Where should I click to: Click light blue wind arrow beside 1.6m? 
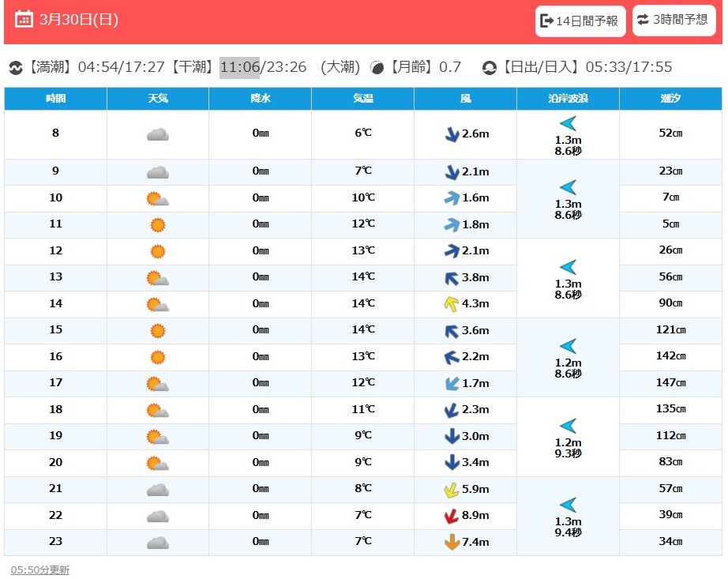pyautogui.click(x=452, y=198)
